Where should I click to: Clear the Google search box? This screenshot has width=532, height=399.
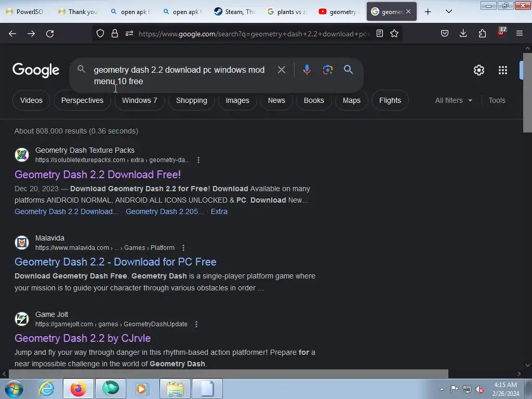281,70
